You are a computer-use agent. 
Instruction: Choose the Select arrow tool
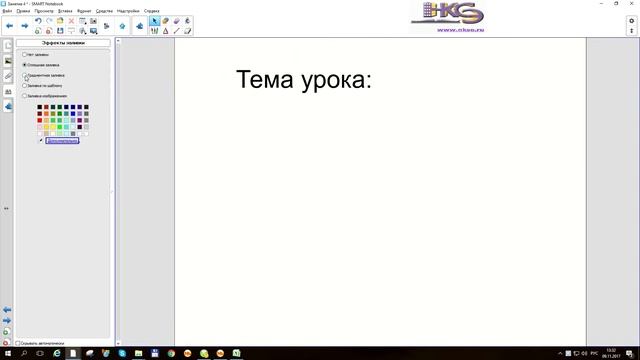pyautogui.click(x=154, y=21)
